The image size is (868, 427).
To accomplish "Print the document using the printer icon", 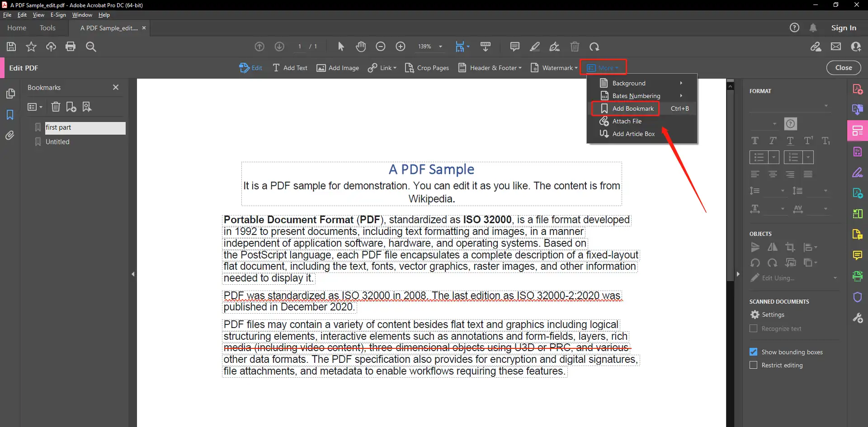I will (71, 47).
